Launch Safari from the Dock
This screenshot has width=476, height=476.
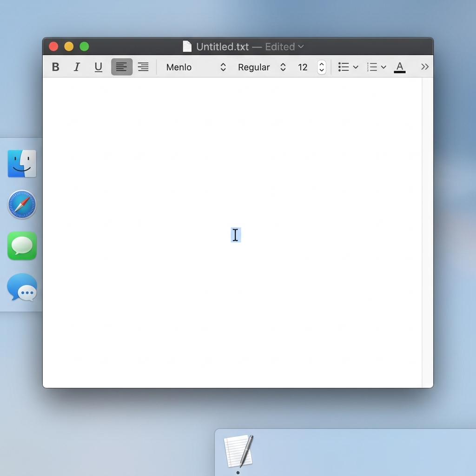[x=22, y=205]
